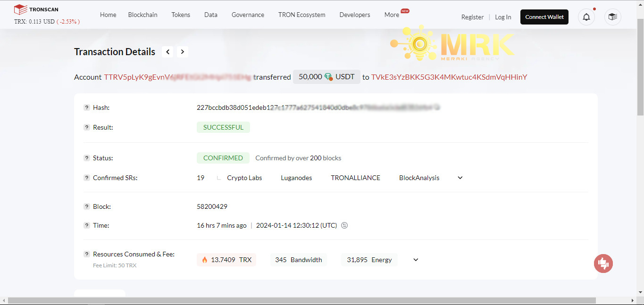Click the USDT token icon
644x305 pixels.
click(x=328, y=77)
